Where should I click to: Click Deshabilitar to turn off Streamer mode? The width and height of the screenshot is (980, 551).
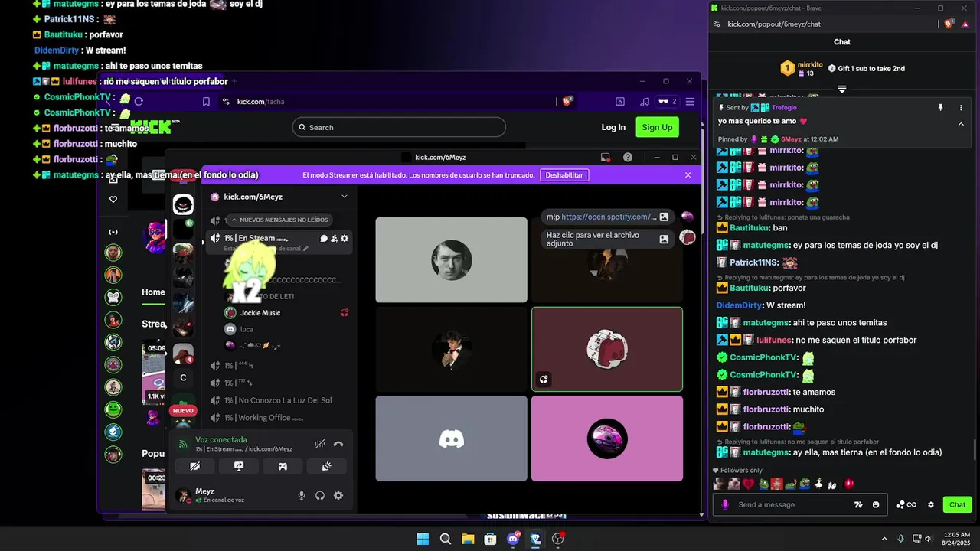click(x=564, y=175)
